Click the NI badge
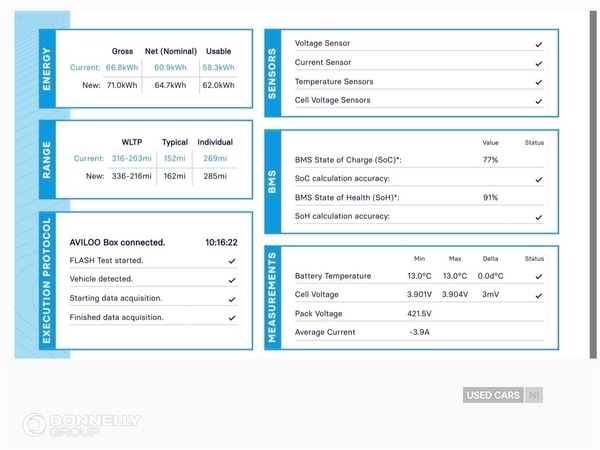The width and height of the screenshot is (600, 450). tap(533, 395)
